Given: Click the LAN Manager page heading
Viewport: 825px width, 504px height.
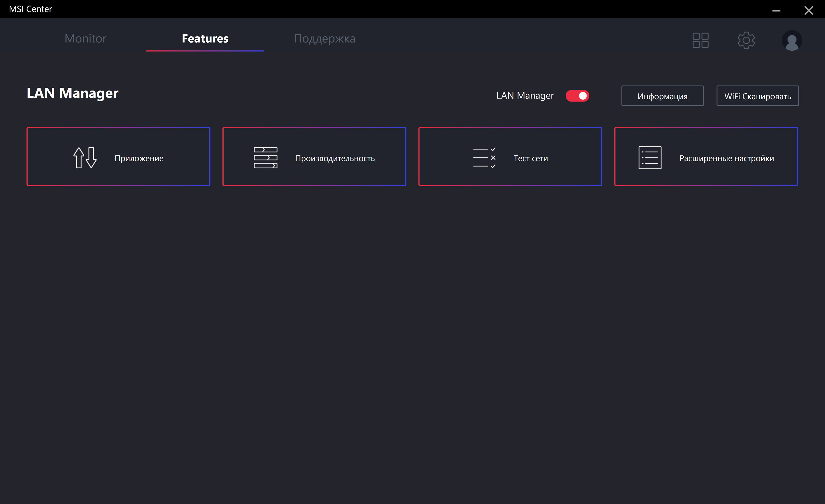Looking at the screenshot, I should click(72, 93).
